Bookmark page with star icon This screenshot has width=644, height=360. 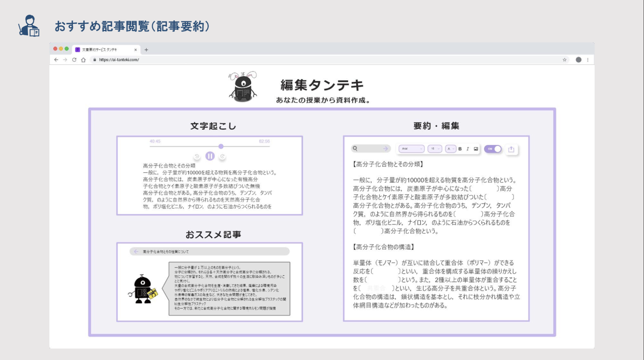pos(564,60)
